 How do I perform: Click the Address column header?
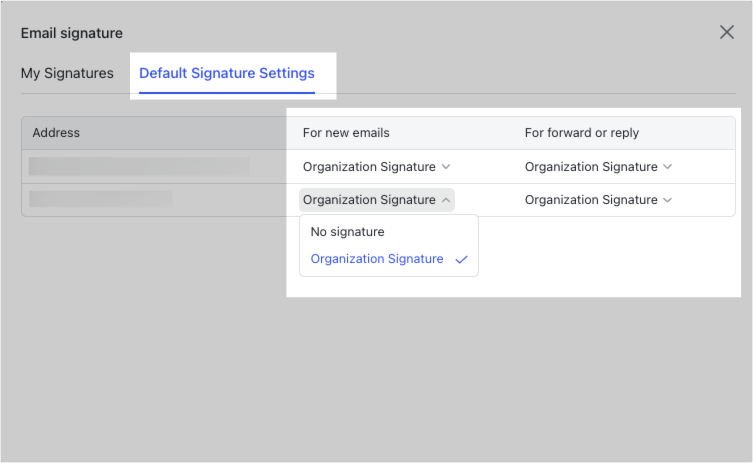(56, 133)
